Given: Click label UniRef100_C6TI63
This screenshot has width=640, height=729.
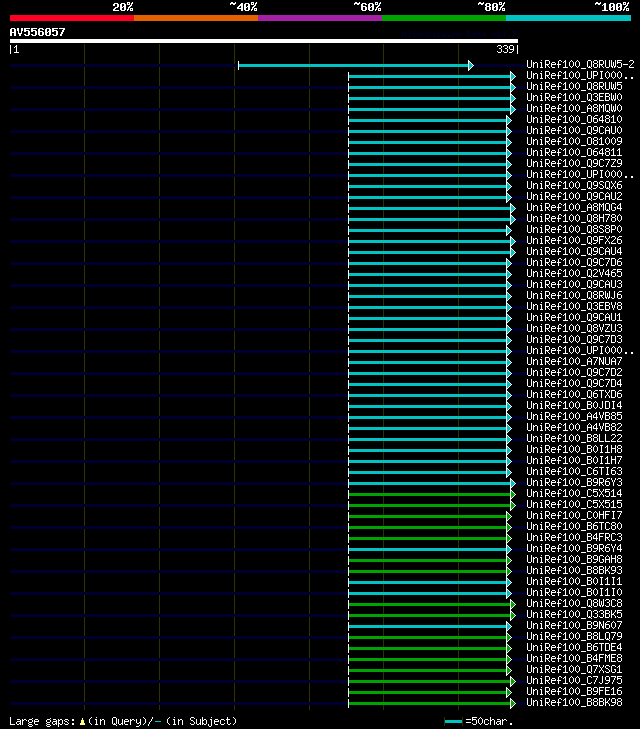Looking at the screenshot, I should [574, 471].
